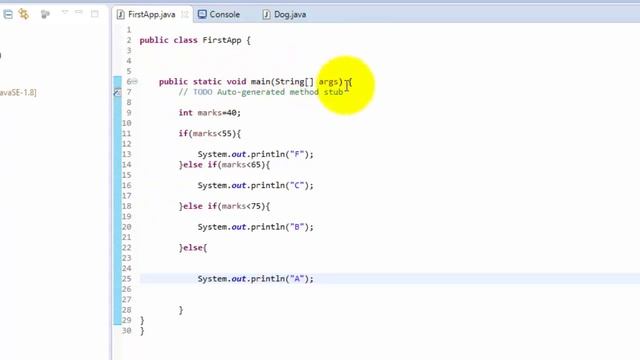Click the 'static' keyword on line 6

(x=207, y=82)
